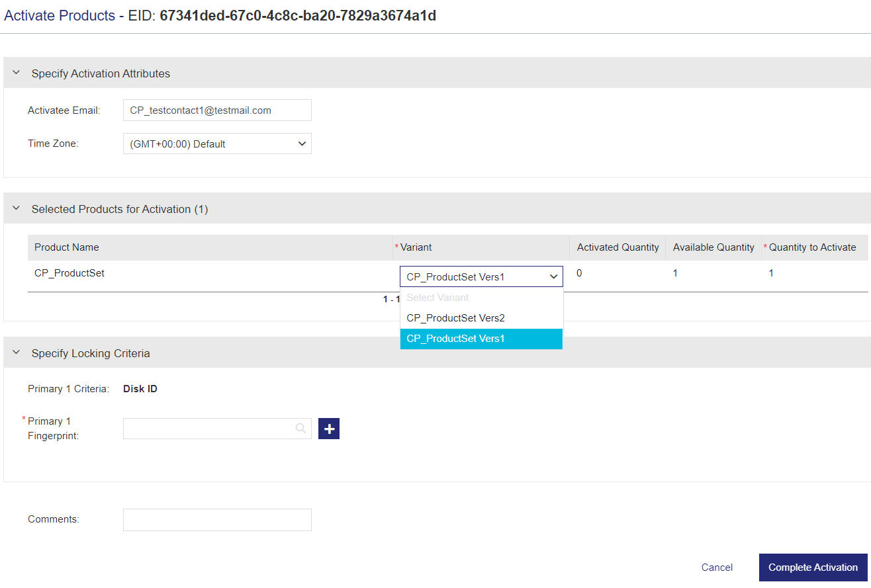Image resolution: width=871 pixels, height=588 pixels.
Task: Click the Activated Quantity value 0
Action: [579, 273]
